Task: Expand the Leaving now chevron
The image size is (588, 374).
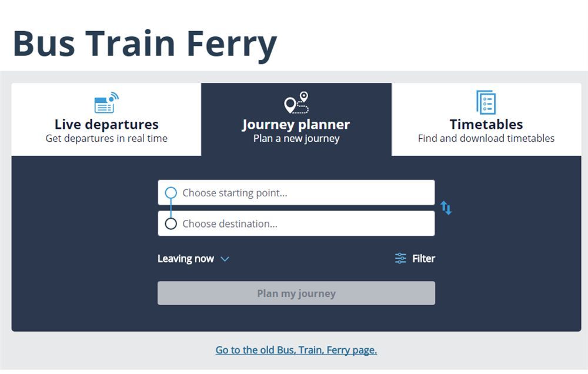Action: (225, 259)
